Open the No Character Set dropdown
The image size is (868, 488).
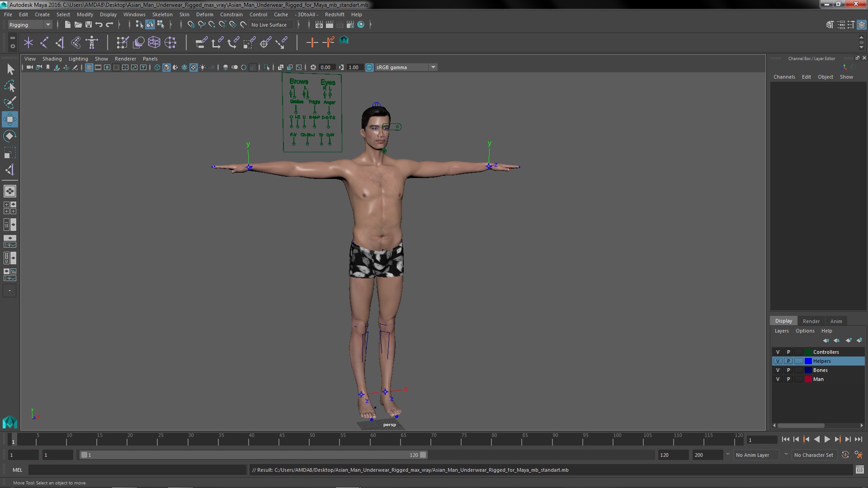point(814,455)
